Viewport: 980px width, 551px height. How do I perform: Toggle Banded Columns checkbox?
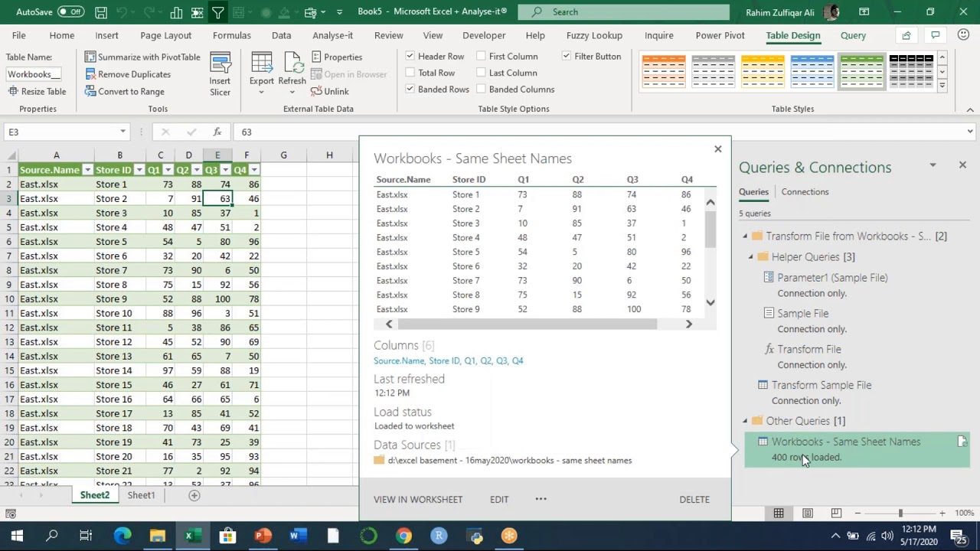click(481, 89)
